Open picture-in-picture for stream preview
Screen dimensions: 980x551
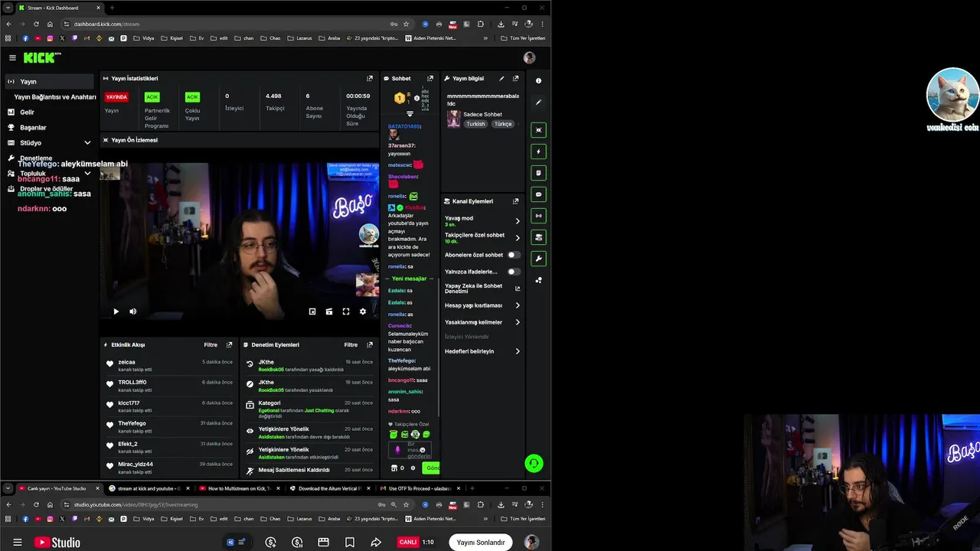click(x=312, y=311)
